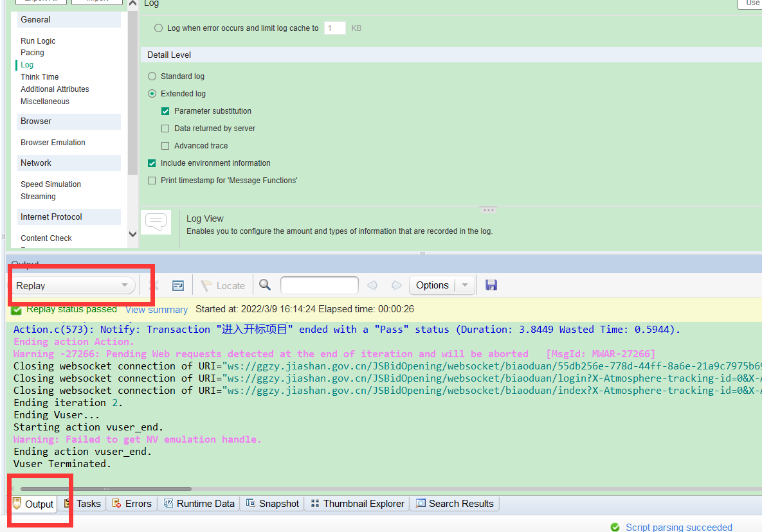Click settings tree scroll up arrow
This screenshot has height=532, width=762.
click(132, 3)
